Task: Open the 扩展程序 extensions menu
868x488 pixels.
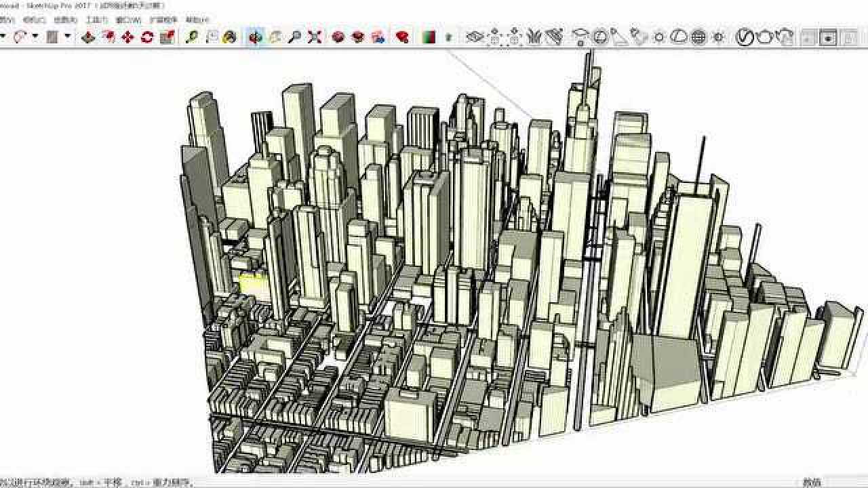Action: click(163, 20)
